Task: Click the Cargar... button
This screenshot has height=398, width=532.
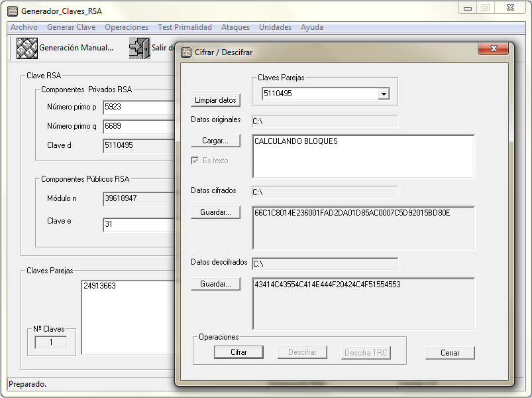Action: (215, 141)
